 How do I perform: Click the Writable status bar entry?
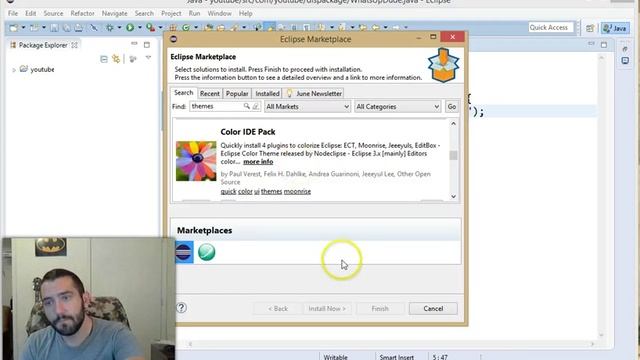pos(336,357)
